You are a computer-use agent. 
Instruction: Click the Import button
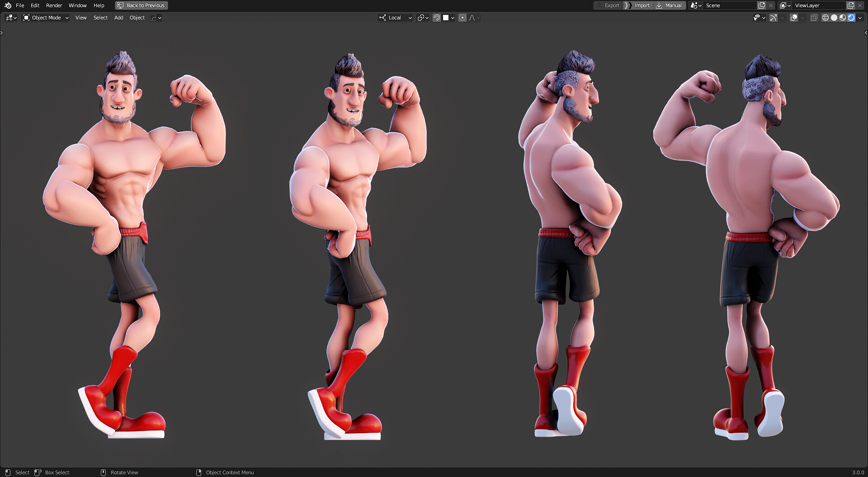(642, 5)
